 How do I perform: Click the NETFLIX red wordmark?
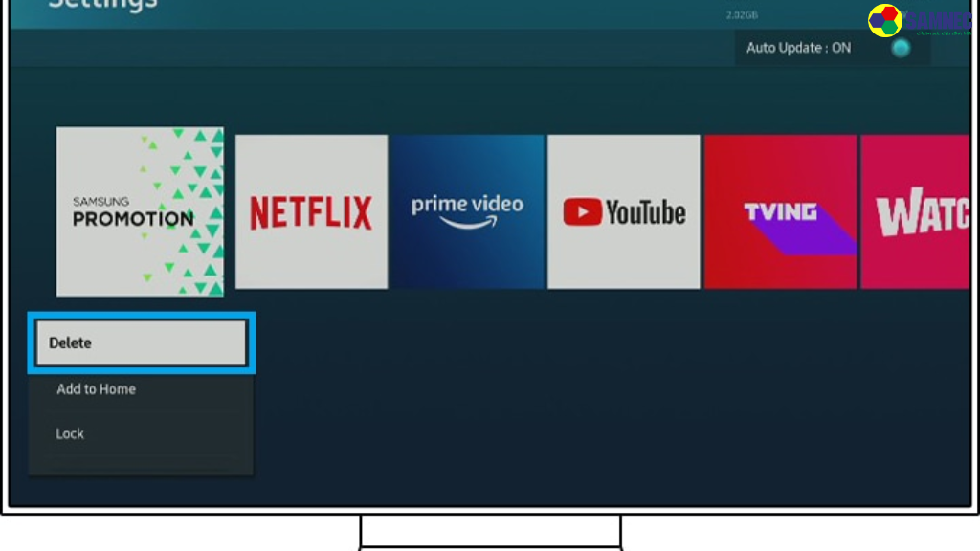coord(311,212)
